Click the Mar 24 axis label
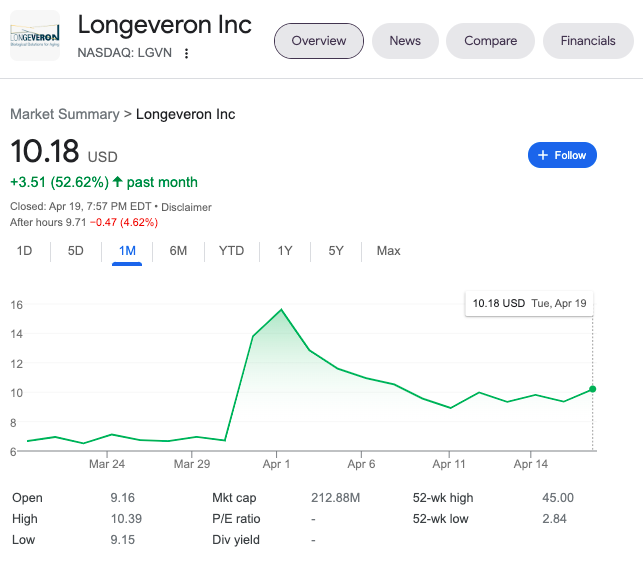Image resolution: width=643 pixels, height=562 pixels. (x=107, y=464)
